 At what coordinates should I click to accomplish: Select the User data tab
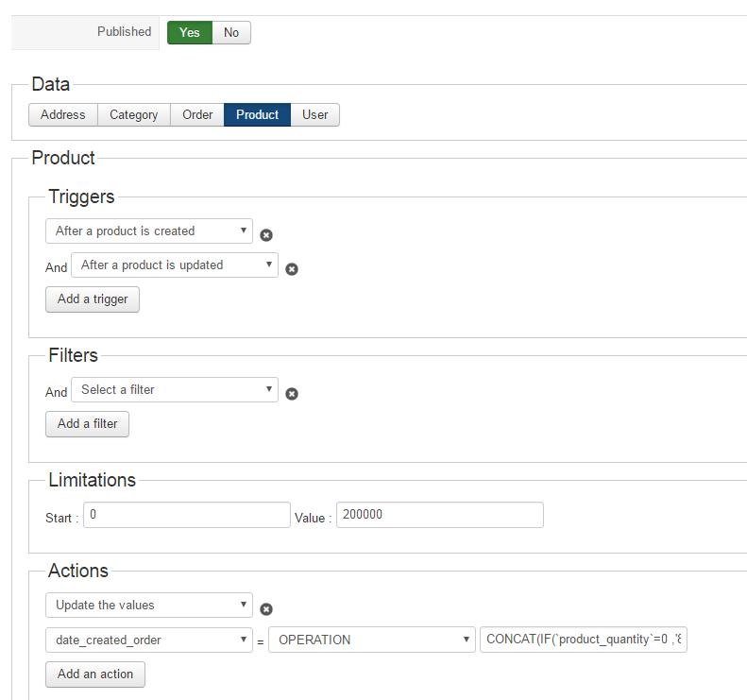coord(315,115)
